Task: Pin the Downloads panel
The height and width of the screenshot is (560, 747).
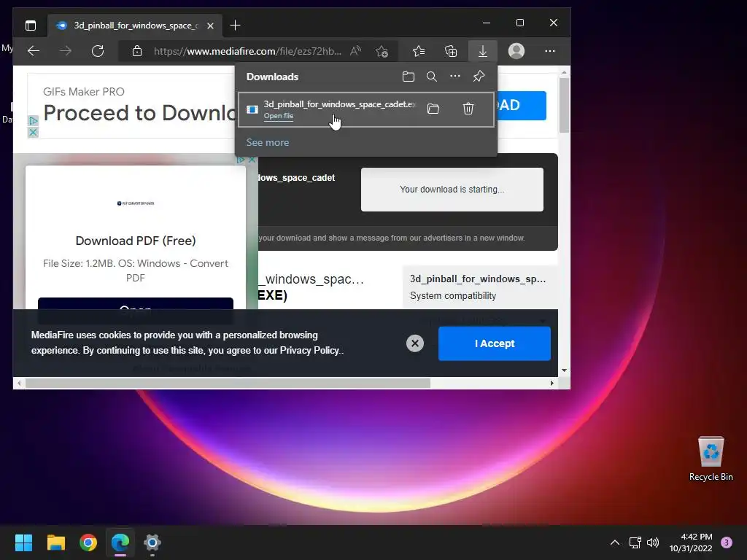Action: [479, 76]
